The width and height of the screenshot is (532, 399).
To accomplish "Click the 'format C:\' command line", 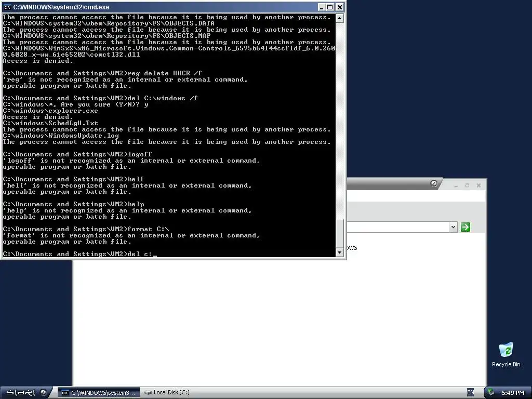I will (x=86, y=229).
